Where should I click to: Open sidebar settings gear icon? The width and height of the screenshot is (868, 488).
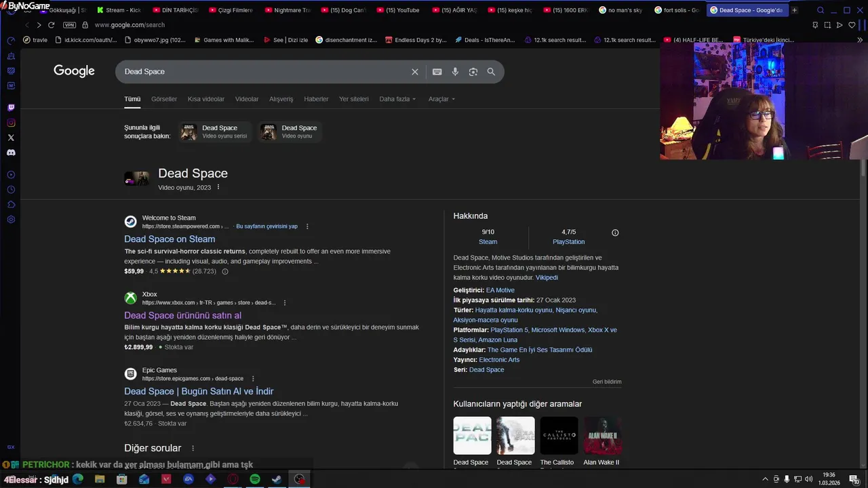pos(11,220)
